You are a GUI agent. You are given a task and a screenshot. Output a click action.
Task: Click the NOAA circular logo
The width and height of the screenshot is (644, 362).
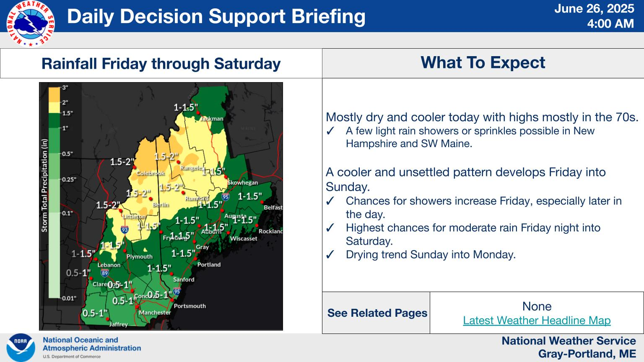tap(21, 347)
